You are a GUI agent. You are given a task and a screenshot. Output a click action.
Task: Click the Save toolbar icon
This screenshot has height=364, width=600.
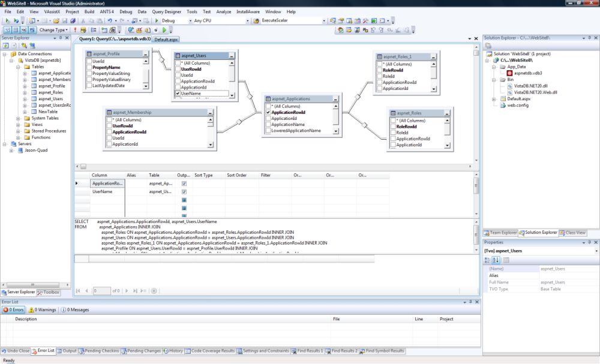pos(65,20)
